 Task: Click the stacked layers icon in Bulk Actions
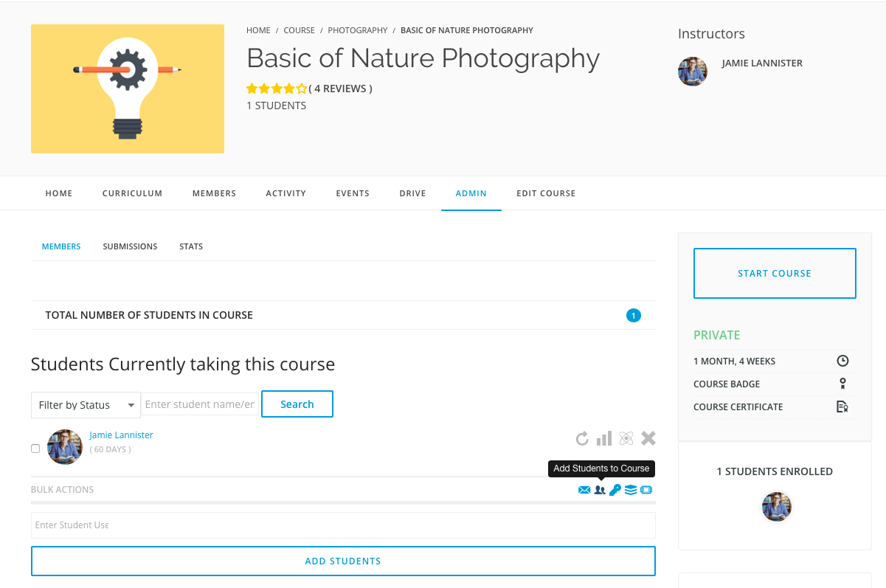point(631,490)
